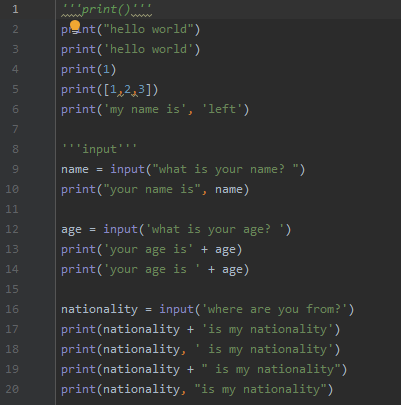Click " is my nationality" string on line 19

[x=271, y=369]
